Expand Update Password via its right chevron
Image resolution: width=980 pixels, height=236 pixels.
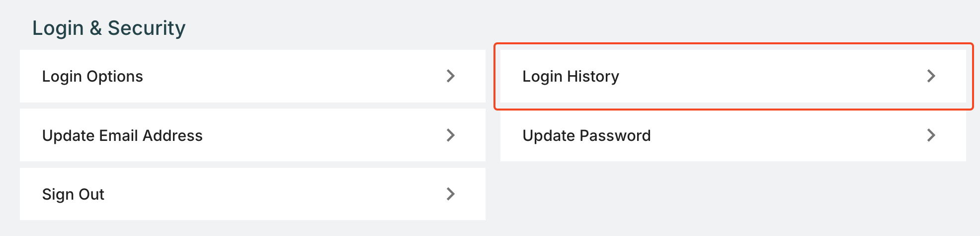(931, 135)
